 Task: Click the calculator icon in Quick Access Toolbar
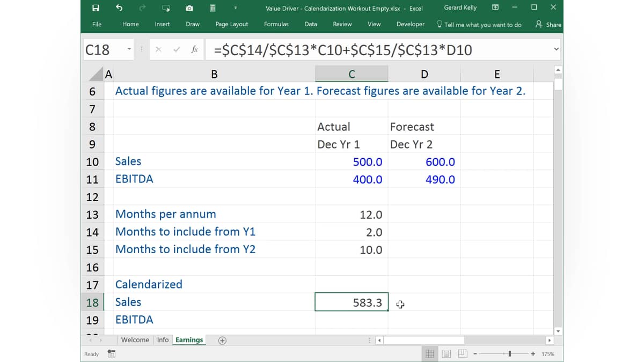tap(213, 8)
